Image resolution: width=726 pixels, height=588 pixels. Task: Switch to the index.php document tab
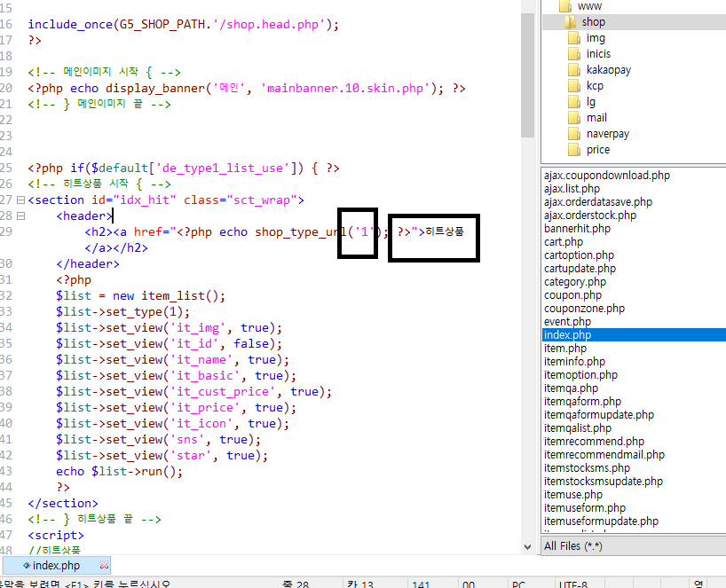tap(56, 565)
